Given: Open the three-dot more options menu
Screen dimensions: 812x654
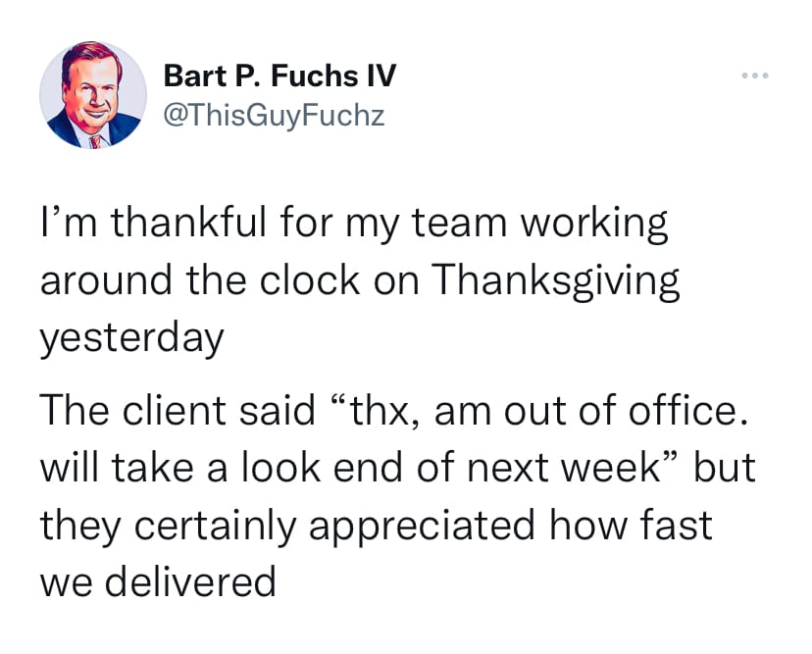Looking at the screenshot, I should click(x=753, y=75).
